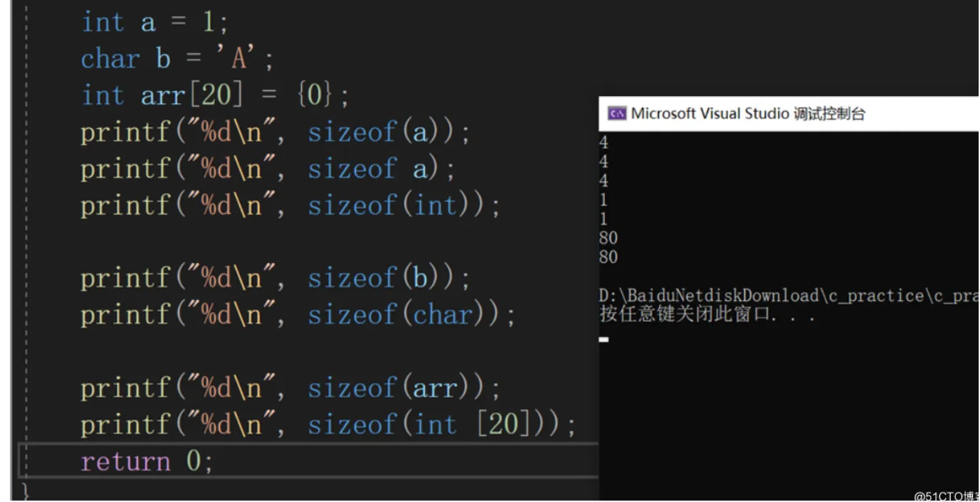Click the printf line with sizeof(a)
The height and width of the screenshot is (502, 980).
[275, 132]
